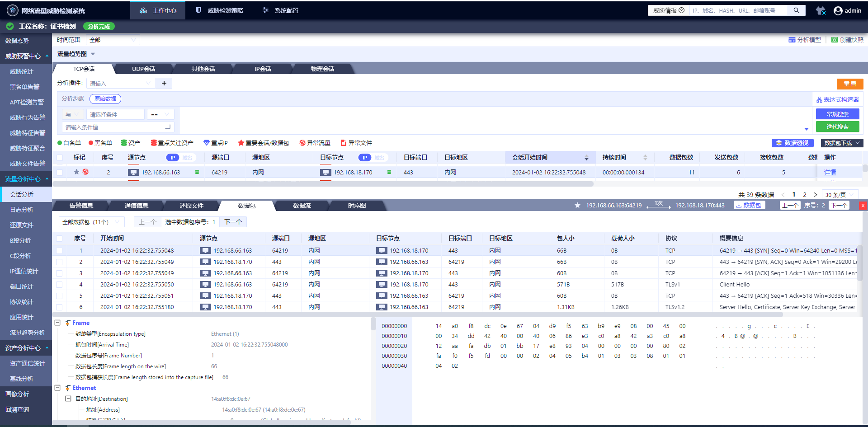Close the packet detail panel with red X
The width and height of the screenshot is (868, 427).
pyautogui.click(x=863, y=206)
